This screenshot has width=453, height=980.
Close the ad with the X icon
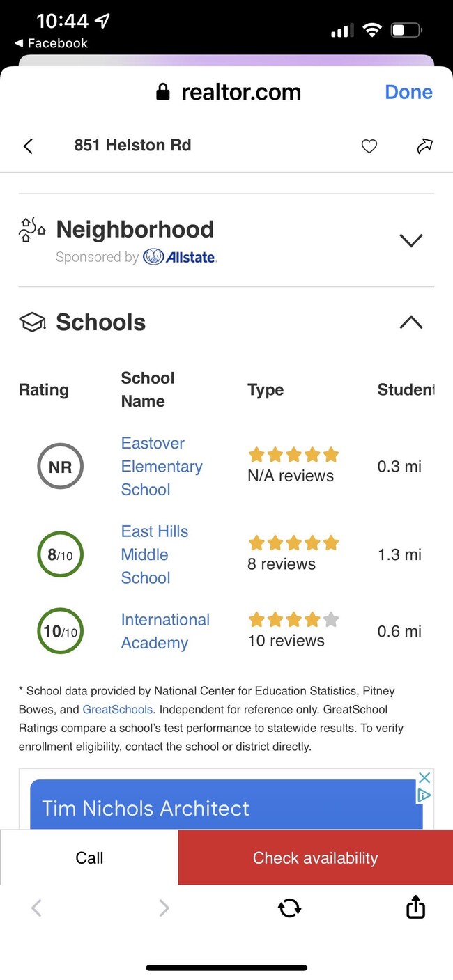[424, 777]
